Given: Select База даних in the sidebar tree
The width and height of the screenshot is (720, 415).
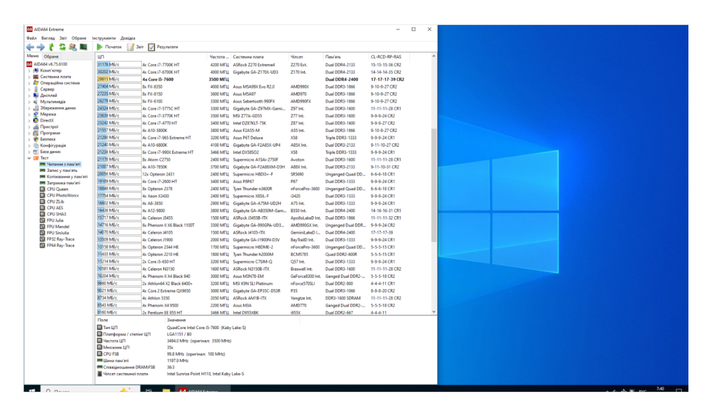Looking at the screenshot, I should [x=47, y=151].
